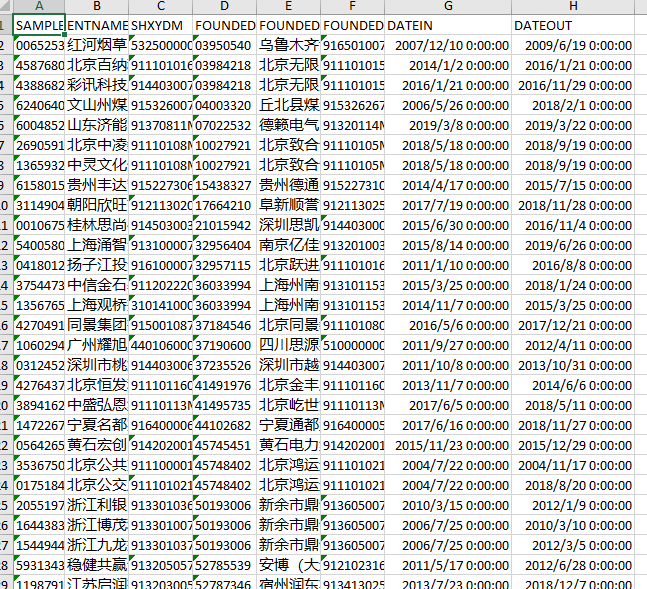The image size is (647, 589).
Task: Select date cell 2019/3/8 0:00:00
Action: click(448, 125)
